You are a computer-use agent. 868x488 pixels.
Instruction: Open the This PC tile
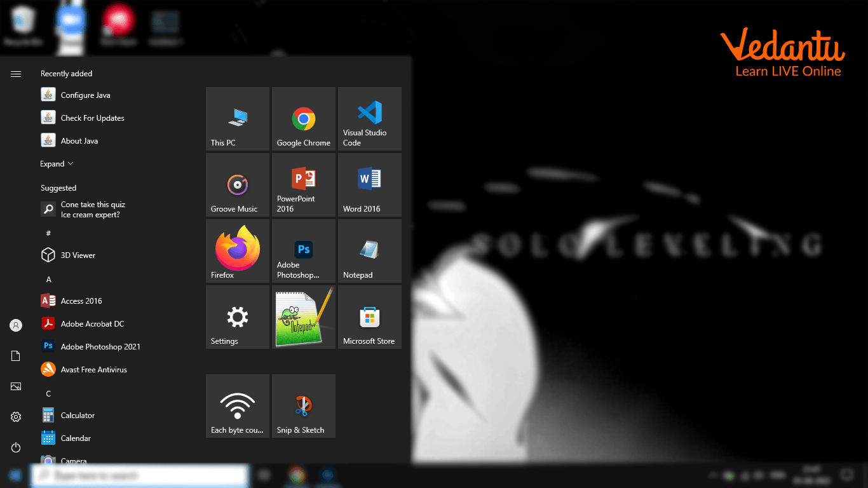[x=238, y=119]
